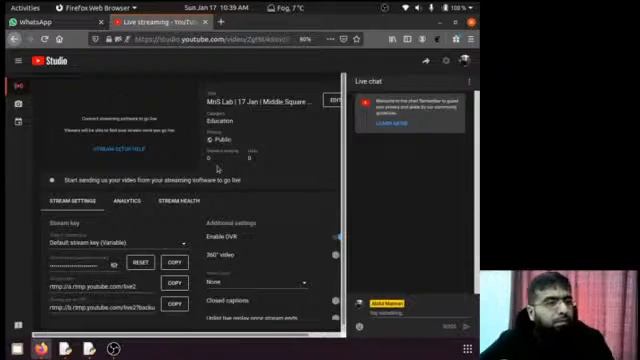Switch to Stream Settings tab
This screenshot has width=640, height=360.
[73, 201]
